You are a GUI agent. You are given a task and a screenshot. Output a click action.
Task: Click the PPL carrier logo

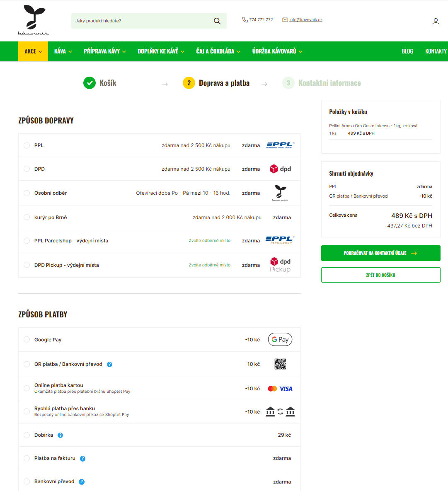280,145
